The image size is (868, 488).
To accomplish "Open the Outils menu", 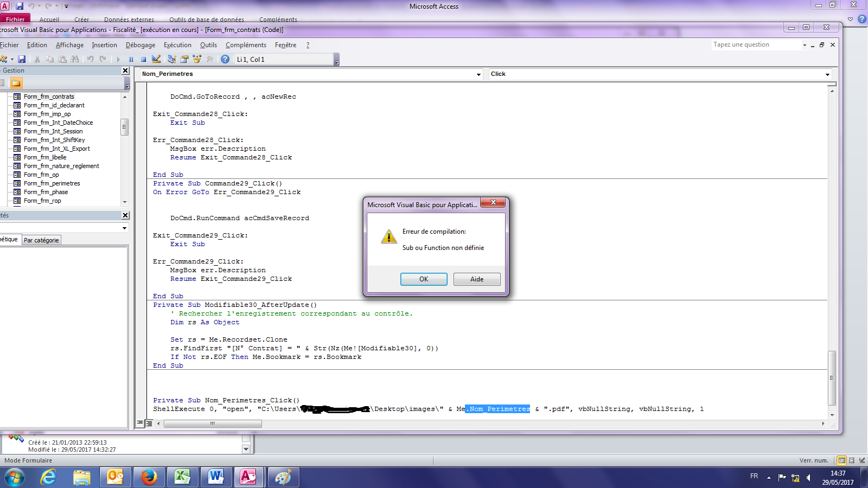I will pos(208,45).
